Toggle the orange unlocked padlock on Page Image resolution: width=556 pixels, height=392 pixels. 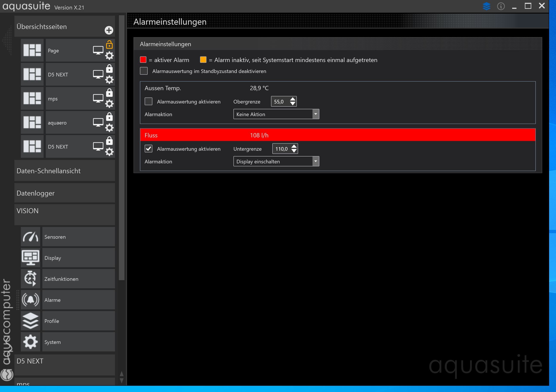(109, 44)
